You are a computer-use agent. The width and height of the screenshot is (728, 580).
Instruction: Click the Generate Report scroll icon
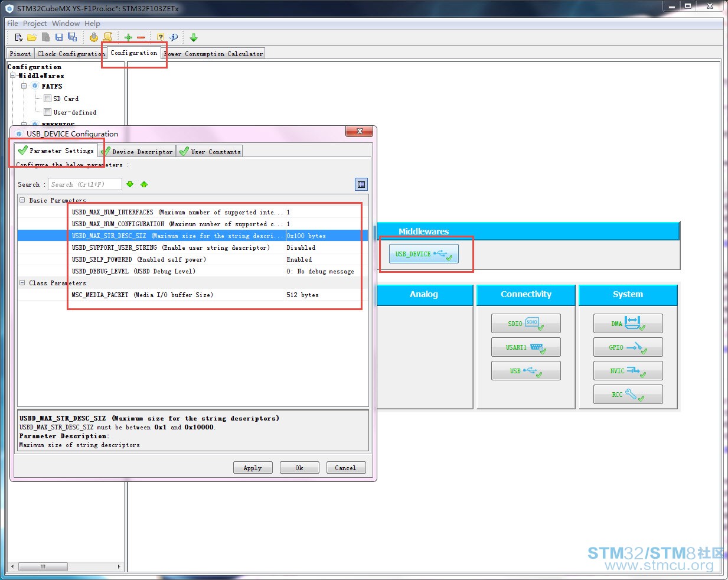pyautogui.click(x=107, y=37)
